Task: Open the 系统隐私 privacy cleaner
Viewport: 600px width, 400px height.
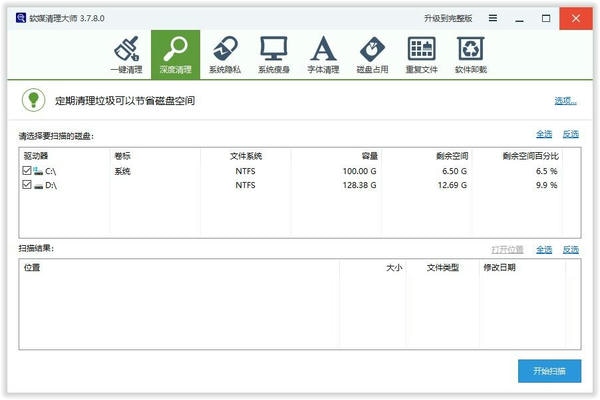Action: tap(225, 55)
